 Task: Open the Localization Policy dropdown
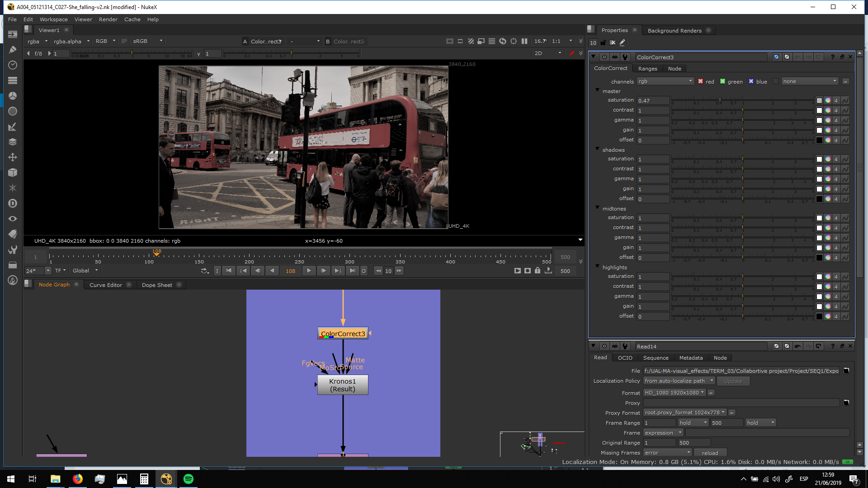[678, 381]
